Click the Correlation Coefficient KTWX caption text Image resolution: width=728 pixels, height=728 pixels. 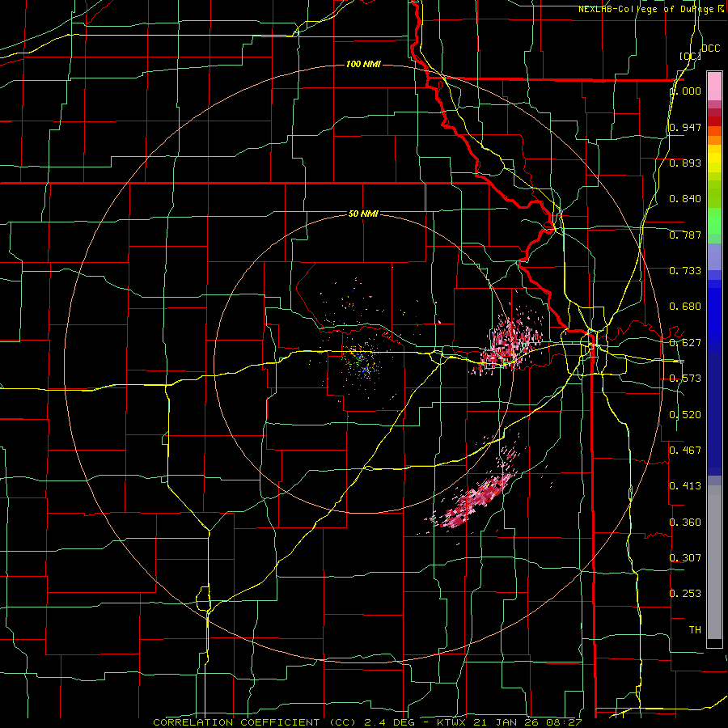[367, 722]
